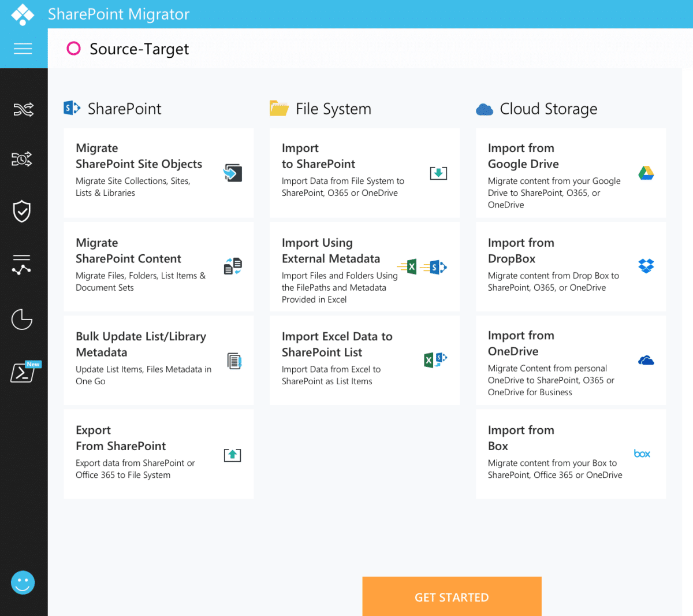Image resolution: width=693 pixels, height=616 pixels.
Task: Select the Import from Box card
Action: pos(571,454)
